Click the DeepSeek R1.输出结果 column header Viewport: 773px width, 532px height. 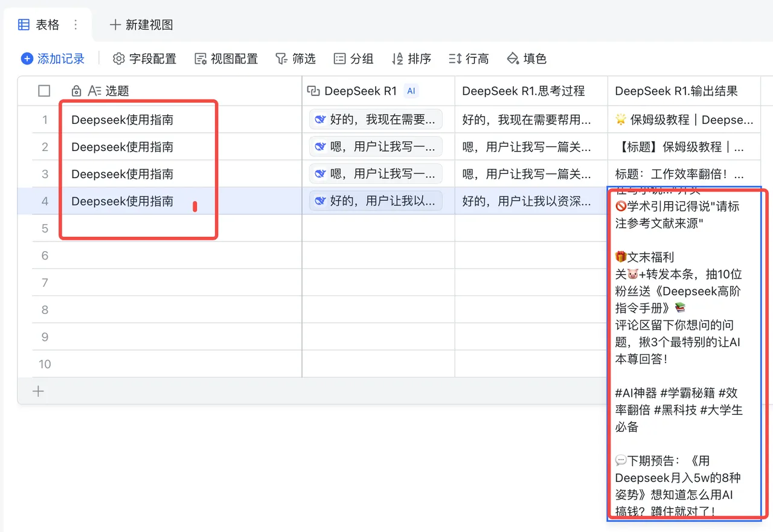(684, 91)
